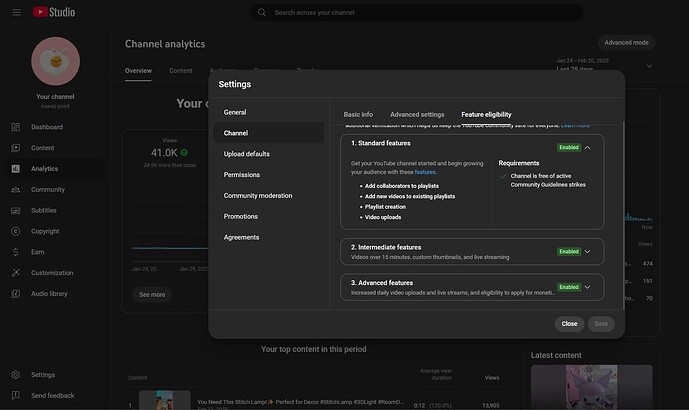689x410 pixels.
Task: Expand the Advanced features section
Action: tap(588, 287)
